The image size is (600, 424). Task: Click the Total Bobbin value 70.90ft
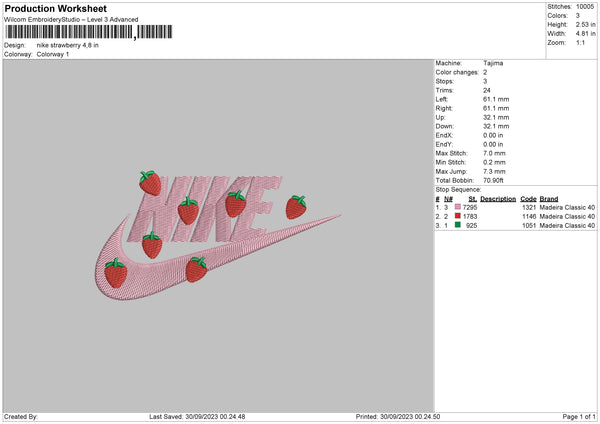[493, 180]
